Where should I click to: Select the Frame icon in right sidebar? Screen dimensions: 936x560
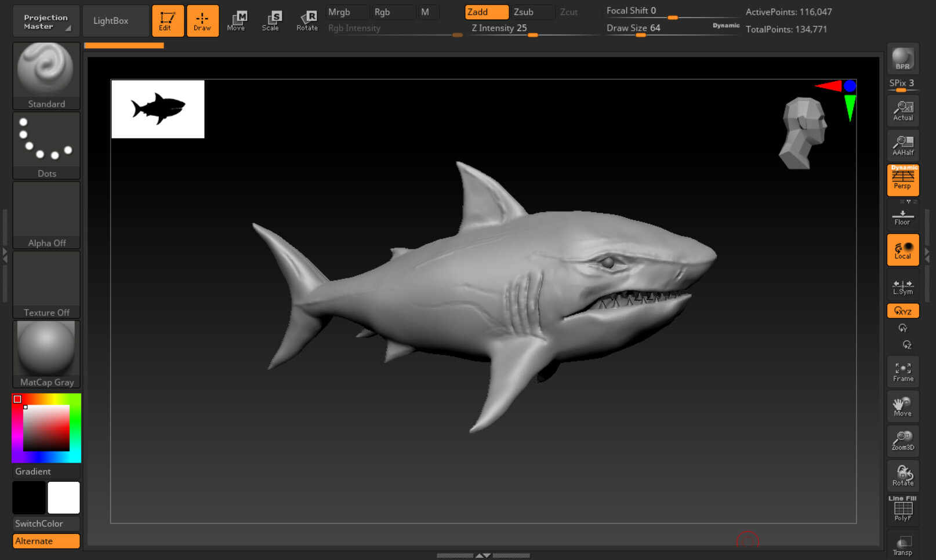tap(902, 371)
